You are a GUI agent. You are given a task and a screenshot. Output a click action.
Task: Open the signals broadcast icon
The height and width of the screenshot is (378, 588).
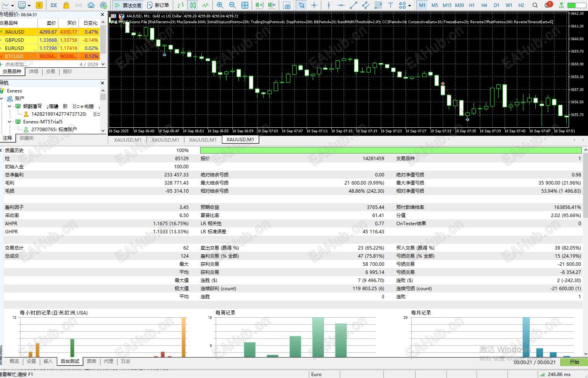pyautogui.click(x=79, y=5)
